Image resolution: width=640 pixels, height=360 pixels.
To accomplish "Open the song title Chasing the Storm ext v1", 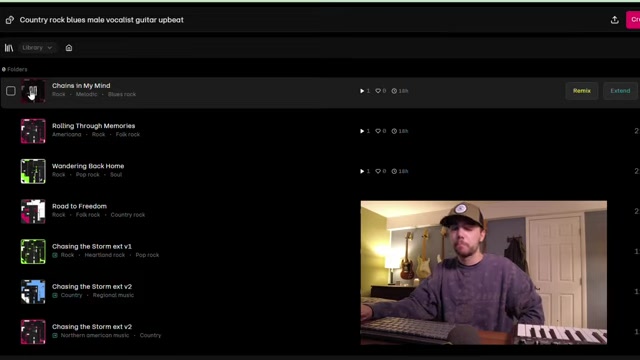I will coord(92,246).
